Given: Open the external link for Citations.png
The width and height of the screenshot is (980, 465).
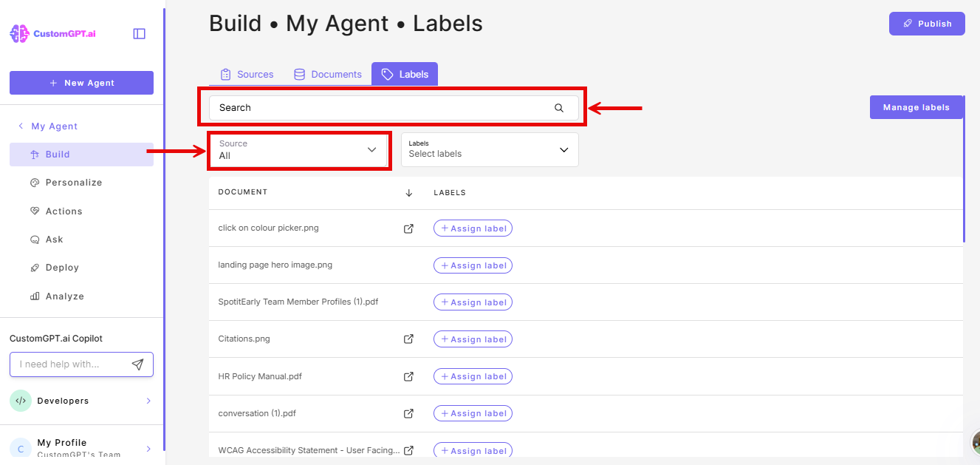Looking at the screenshot, I should point(408,339).
